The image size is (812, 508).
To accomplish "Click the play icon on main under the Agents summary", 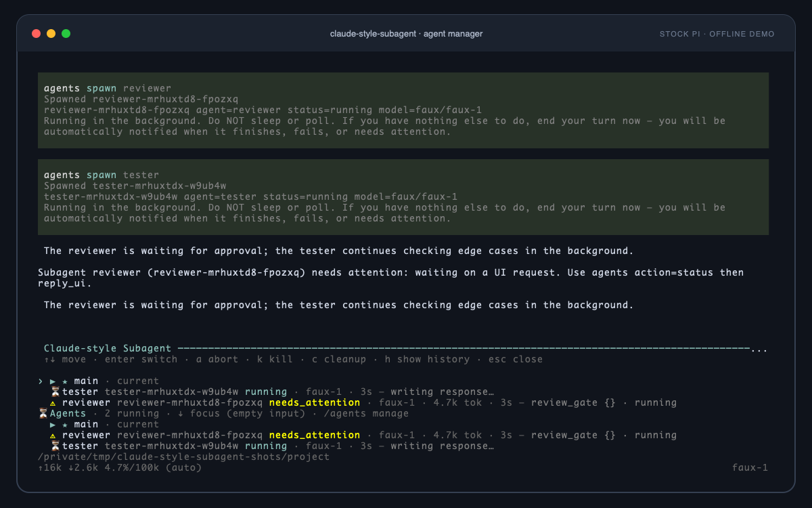I will tap(53, 425).
